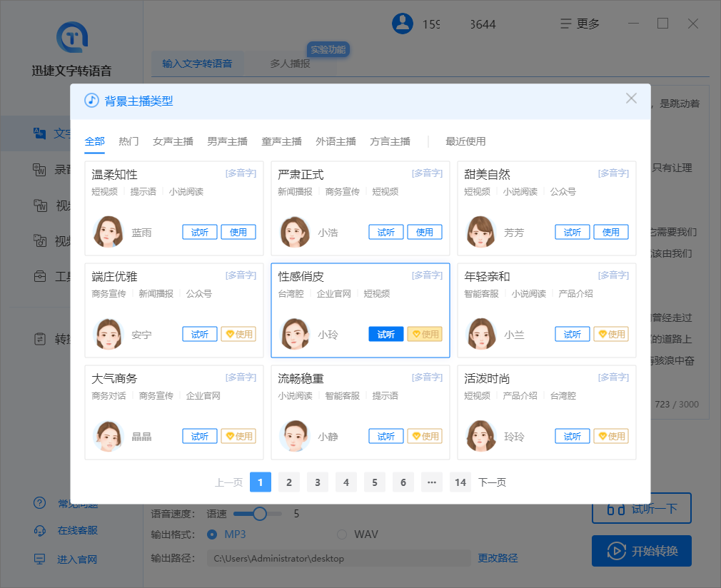Click 小静 anchor avatar
The height and width of the screenshot is (588, 721).
[x=295, y=436]
